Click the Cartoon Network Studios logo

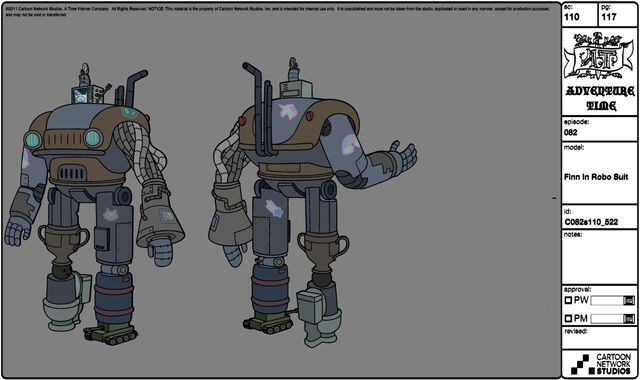click(601, 364)
